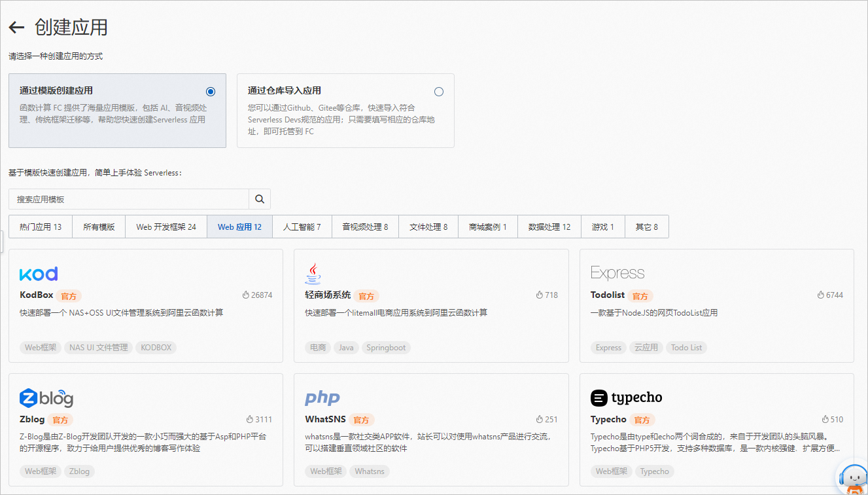Image resolution: width=868 pixels, height=495 pixels.
Task: Click the typecho logo icon
Action: point(598,397)
